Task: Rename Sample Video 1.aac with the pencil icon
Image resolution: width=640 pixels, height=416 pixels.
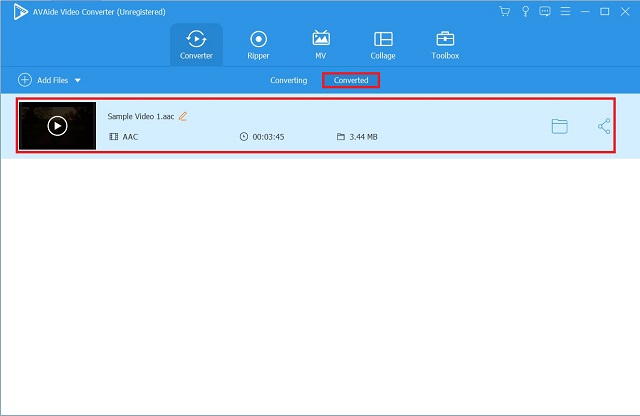Action: 183,117
